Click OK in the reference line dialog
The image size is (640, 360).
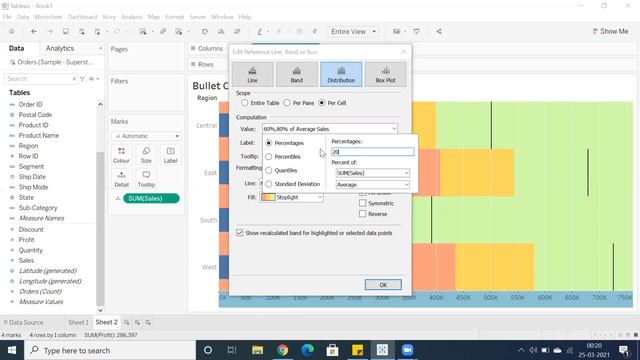[x=383, y=285]
